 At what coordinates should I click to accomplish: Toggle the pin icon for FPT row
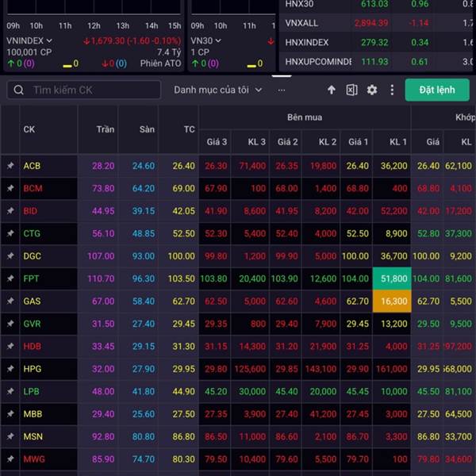(x=10, y=278)
